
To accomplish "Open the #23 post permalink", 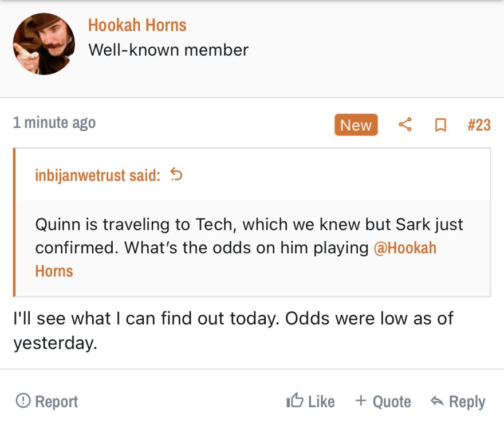I will pyautogui.click(x=479, y=125).
